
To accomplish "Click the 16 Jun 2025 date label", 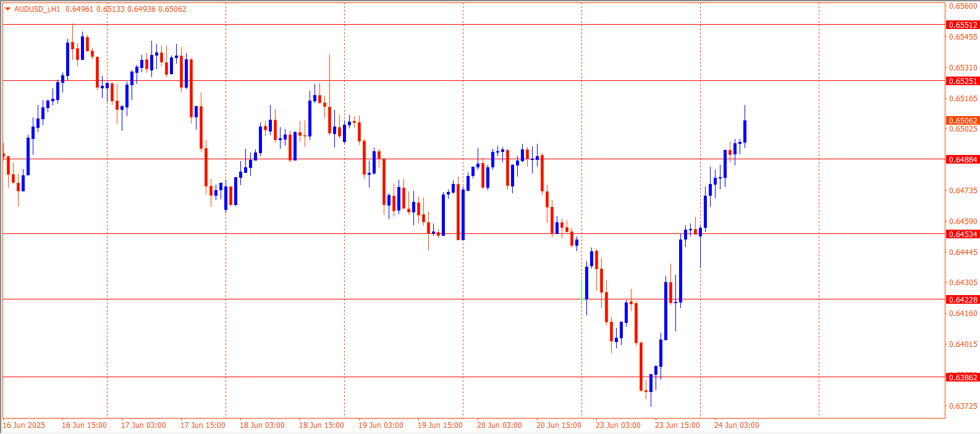I will tap(24, 425).
